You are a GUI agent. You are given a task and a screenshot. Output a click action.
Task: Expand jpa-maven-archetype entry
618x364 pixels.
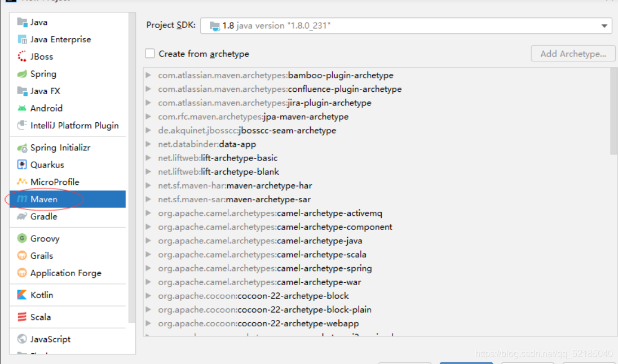pyautogui.click(x=148, y=116)
